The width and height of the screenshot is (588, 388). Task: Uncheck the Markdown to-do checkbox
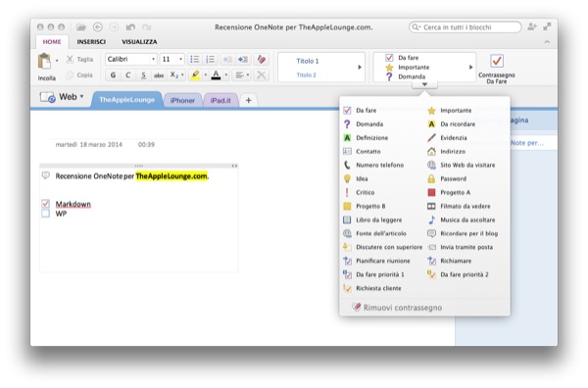pyautogui.click(x=45, y=204)
